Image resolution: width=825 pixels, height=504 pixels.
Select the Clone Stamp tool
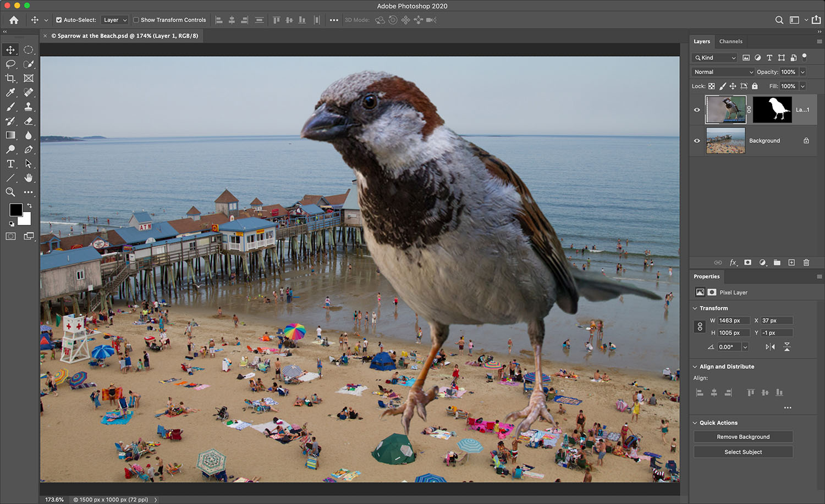[x=29, y=107]
